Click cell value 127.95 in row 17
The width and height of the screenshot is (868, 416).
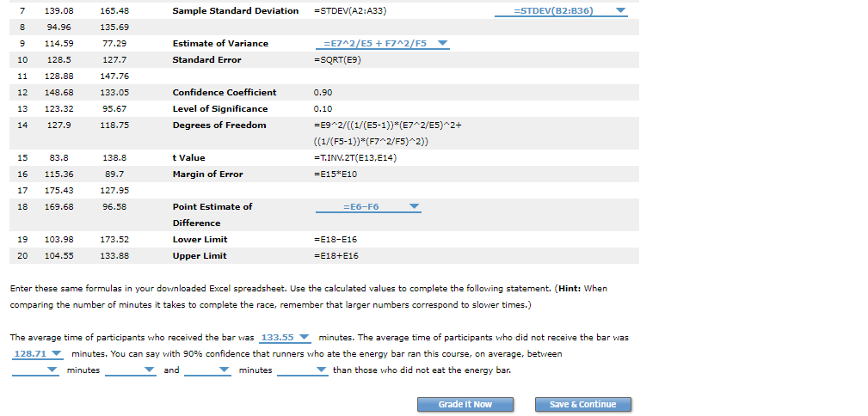114,190
